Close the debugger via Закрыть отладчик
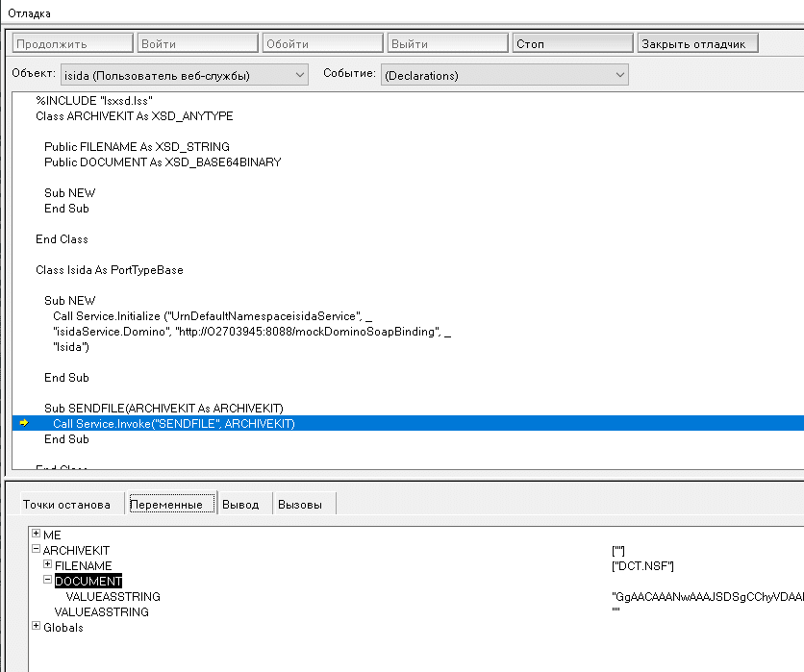The width and height of the screenshot is (804, 672). click(698, 43)
